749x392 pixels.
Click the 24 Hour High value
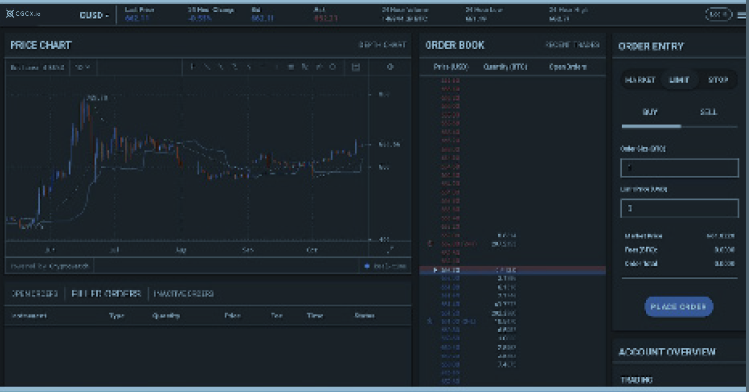click(559, 19)
